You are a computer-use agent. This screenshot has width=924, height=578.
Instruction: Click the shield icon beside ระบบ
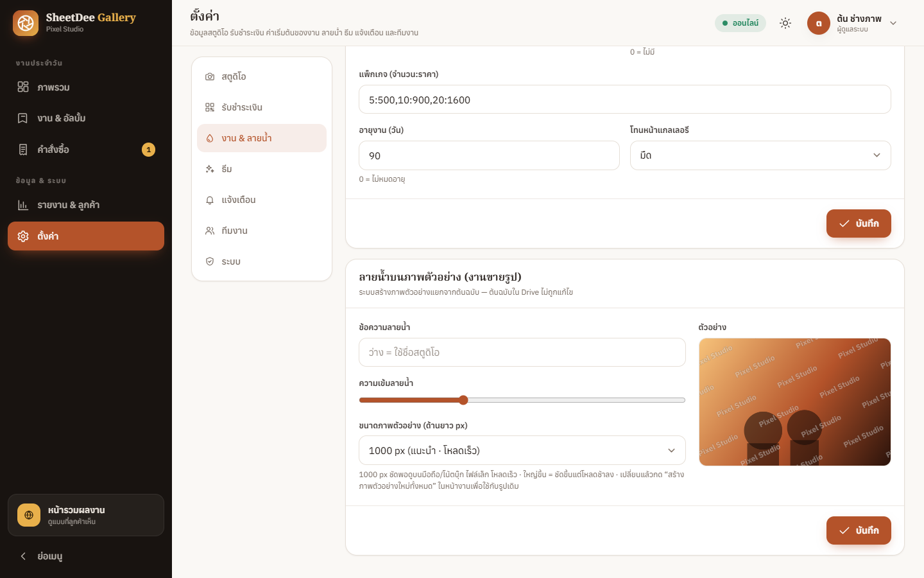pyautogui.click(x=210, y=261)
